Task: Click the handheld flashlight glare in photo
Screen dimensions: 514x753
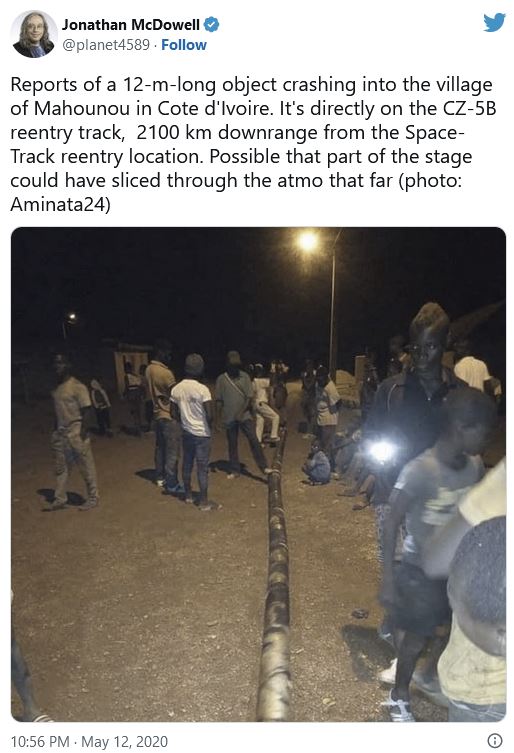Action: [382, 451]
